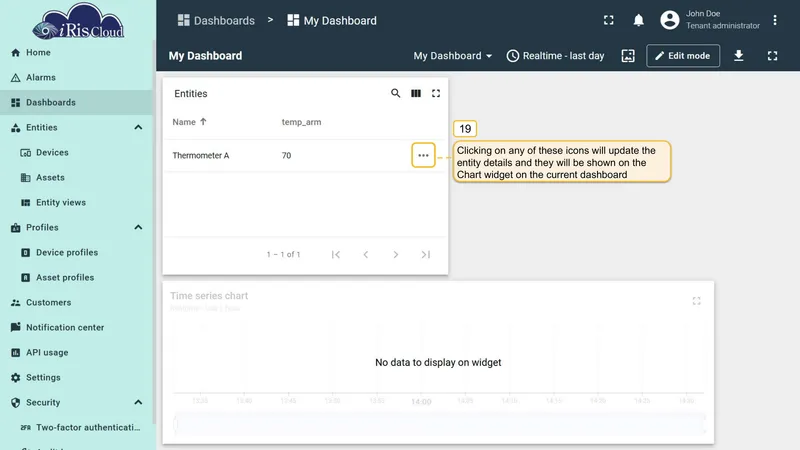Select Dashboards in the sidebar
800x450 pixels.
click(x=77, y=103)
